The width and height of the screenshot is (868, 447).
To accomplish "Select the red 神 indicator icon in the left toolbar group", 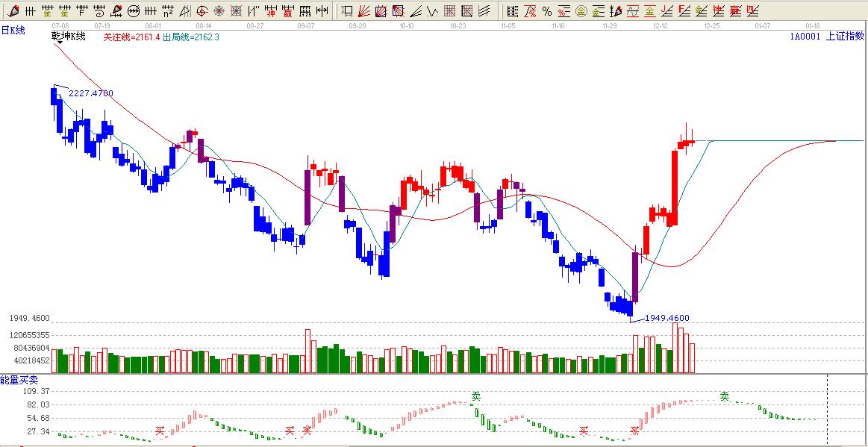I will [x=271, y=11].
